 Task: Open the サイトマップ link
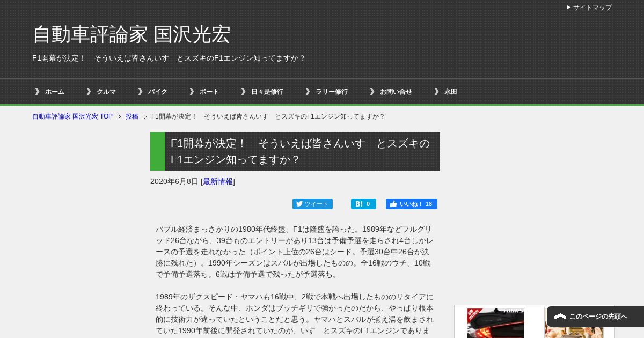(x=592, y=8)
